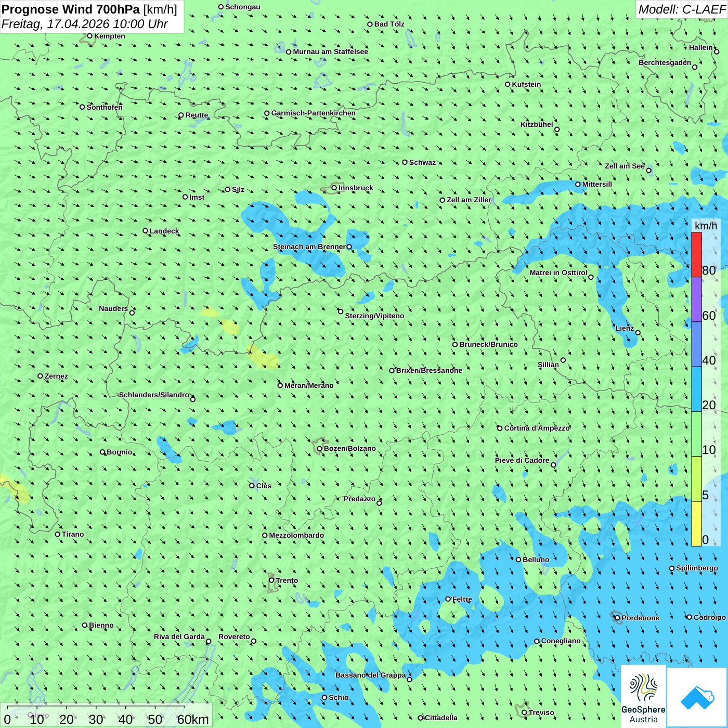Screen dimensions: 728x728
Task: Click the Schongau town label
Action: click(242, 7)
